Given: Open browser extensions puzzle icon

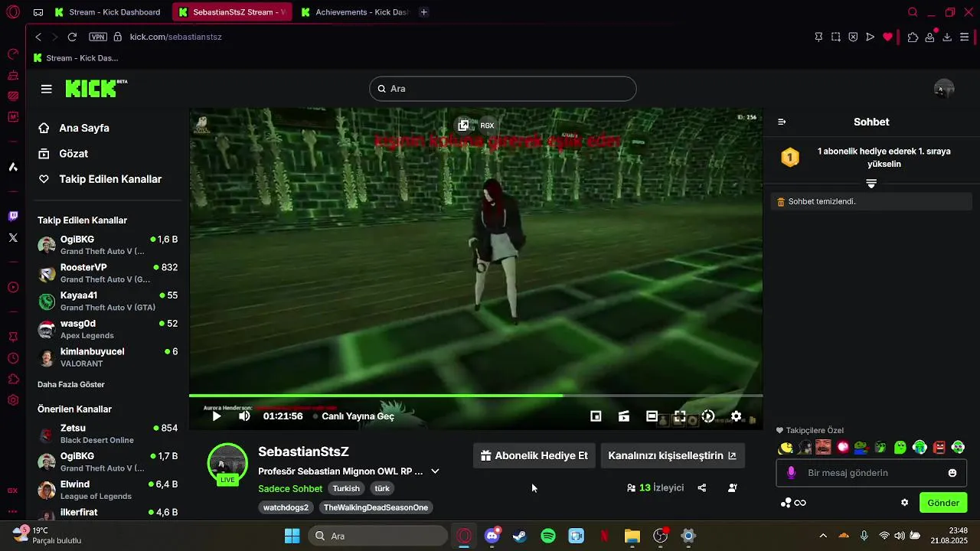Looking at the screenshot, I should point(913,37).
